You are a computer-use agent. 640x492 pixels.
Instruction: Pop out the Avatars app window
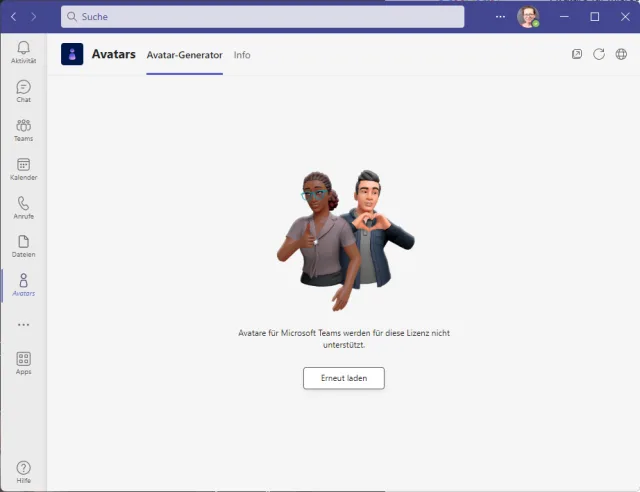[x=577, y=54]
